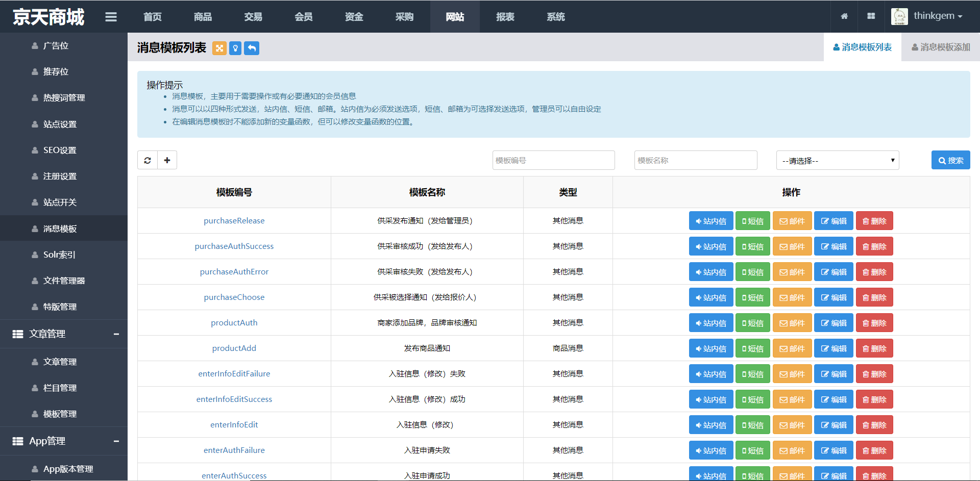980x481 pixels.
Task: Click 编辑 for productAdd row
Action: (834, 348)
